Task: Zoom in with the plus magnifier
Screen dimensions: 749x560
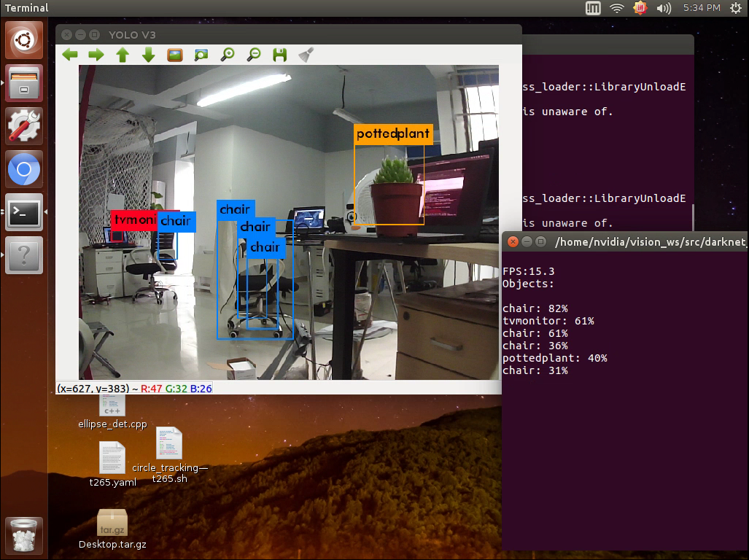Action: tap(228, 55)
